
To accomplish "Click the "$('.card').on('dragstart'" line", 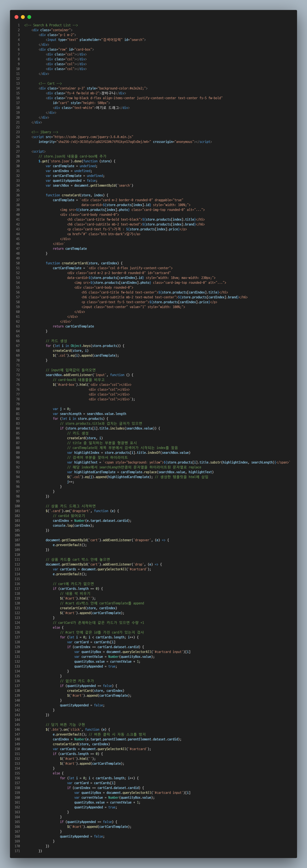I will coord(82,511).
